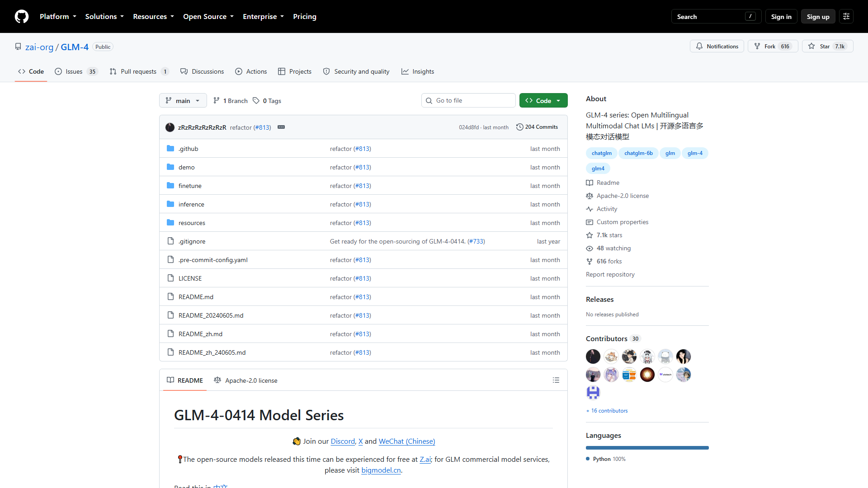Switch to Apache-2.0 license tab in README

tap(245, 380)
